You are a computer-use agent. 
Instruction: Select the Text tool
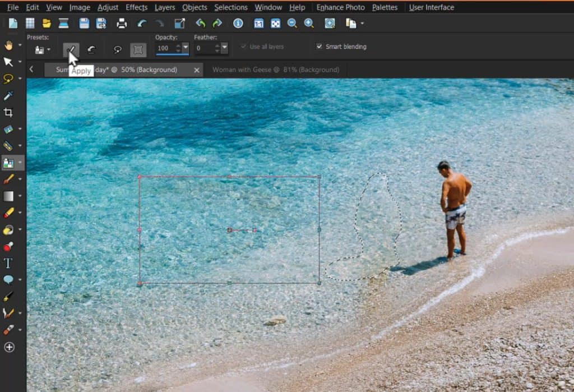[x=9, y=262]
